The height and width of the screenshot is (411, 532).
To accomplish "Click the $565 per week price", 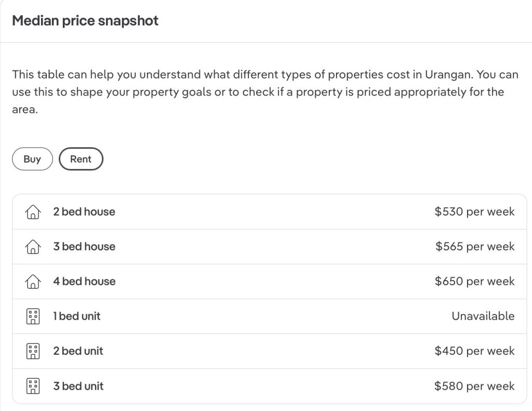I will tap(475, 247).
